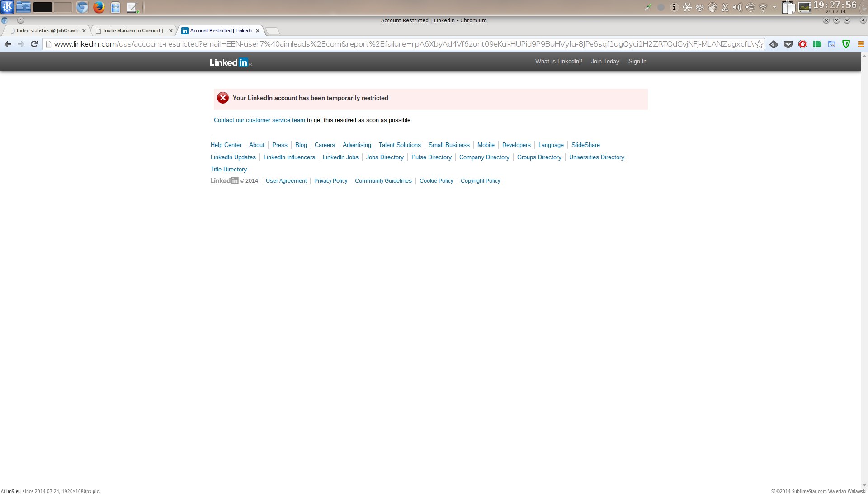This screenshot has width=868, height=494.
Task: Click the Join Today header link
Action: click(605, 62)
